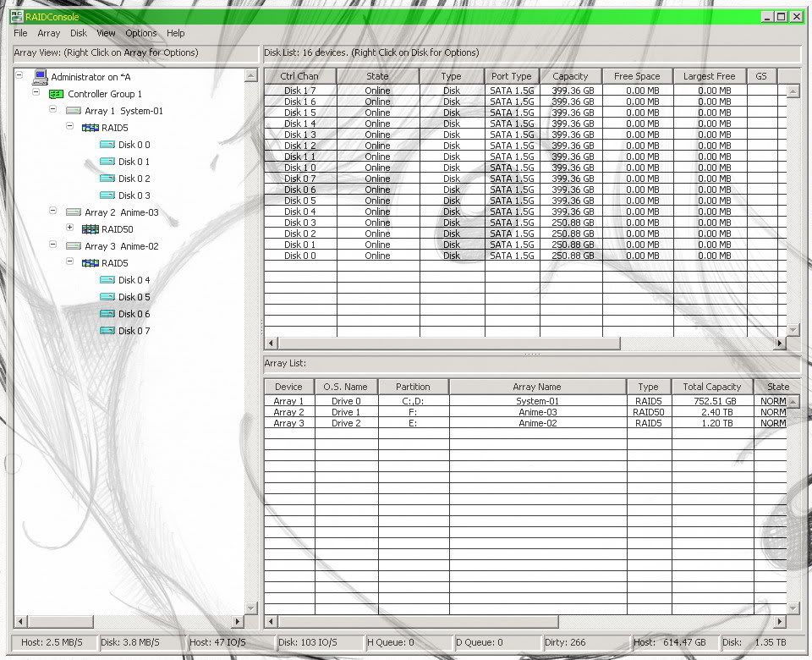
Task: Click the RAIDConsole title bar app icon
Action: tap(16, 16)
